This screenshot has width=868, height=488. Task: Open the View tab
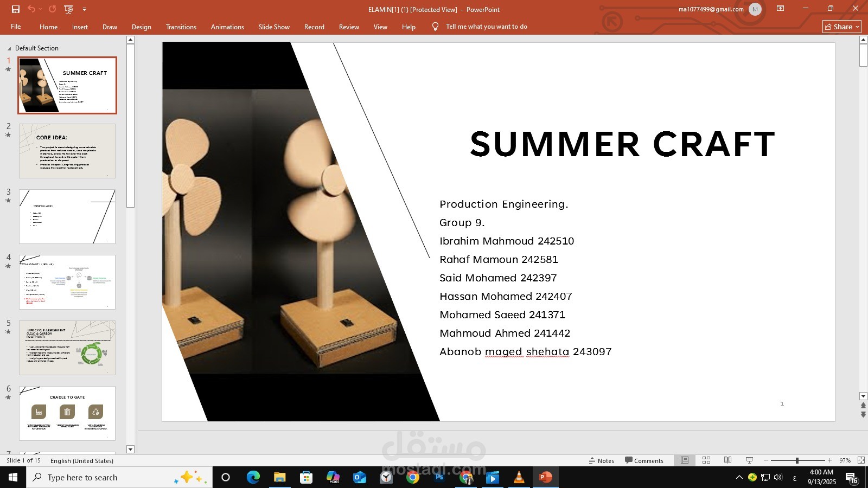pyautogui.click(x=380, y=27)
